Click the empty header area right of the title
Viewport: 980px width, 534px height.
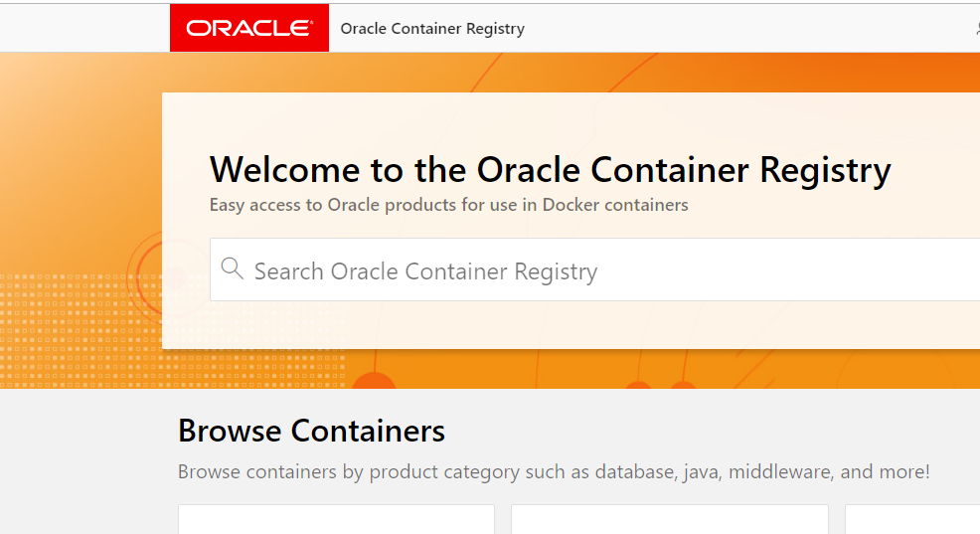pos(745,28)
